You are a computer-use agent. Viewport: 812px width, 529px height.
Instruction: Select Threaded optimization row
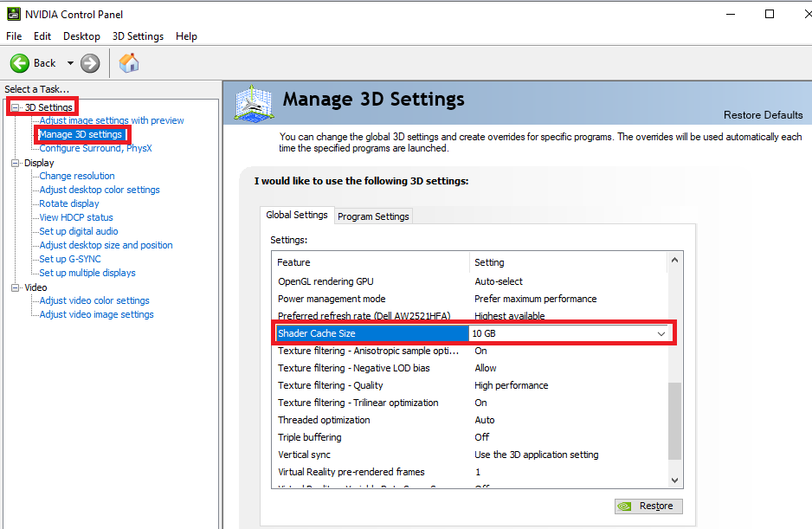click(469, 420)
